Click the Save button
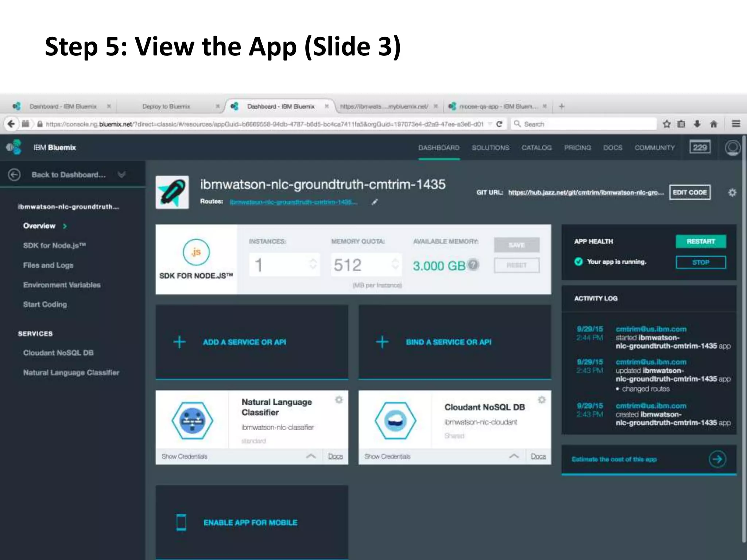The image size is (747, 560). coord(517,245)
